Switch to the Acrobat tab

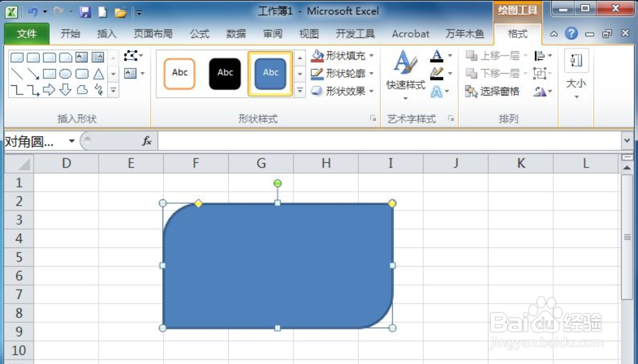coord(410,34)
